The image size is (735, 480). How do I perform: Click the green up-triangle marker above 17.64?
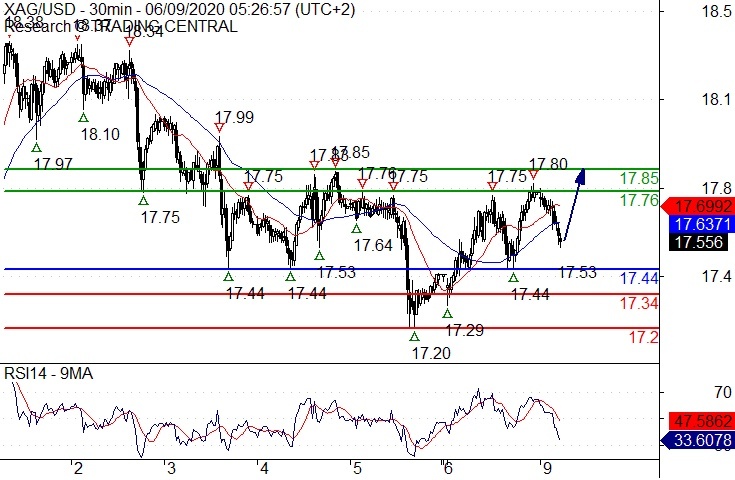[x=357, y=228]
